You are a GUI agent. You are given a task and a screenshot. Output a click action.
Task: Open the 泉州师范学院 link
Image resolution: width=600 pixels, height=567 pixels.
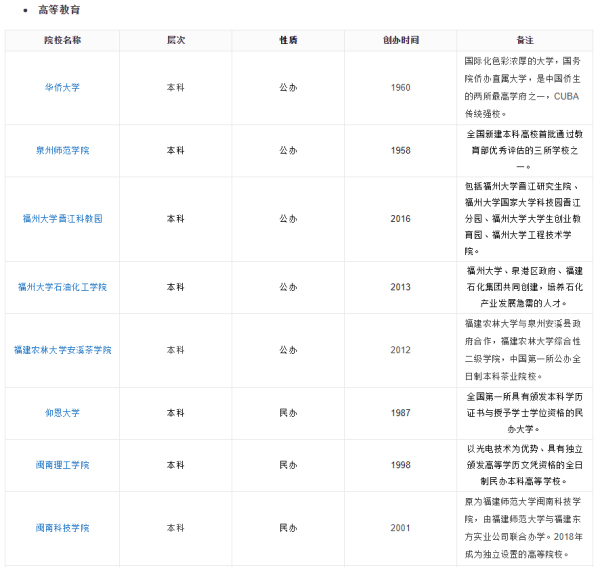[x=62, y=150]
